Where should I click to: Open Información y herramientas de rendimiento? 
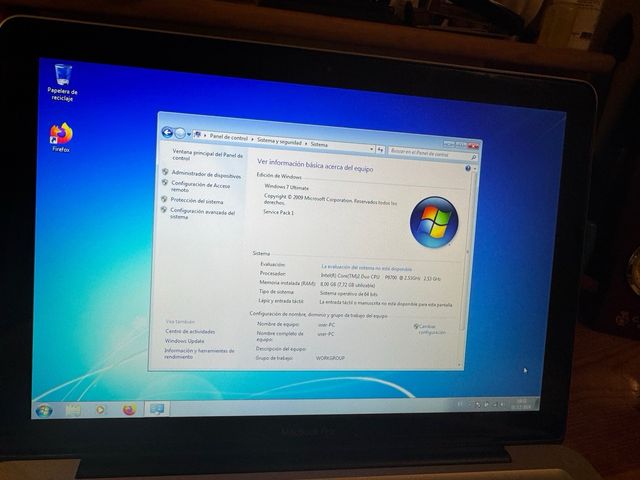tap(199, 353)
